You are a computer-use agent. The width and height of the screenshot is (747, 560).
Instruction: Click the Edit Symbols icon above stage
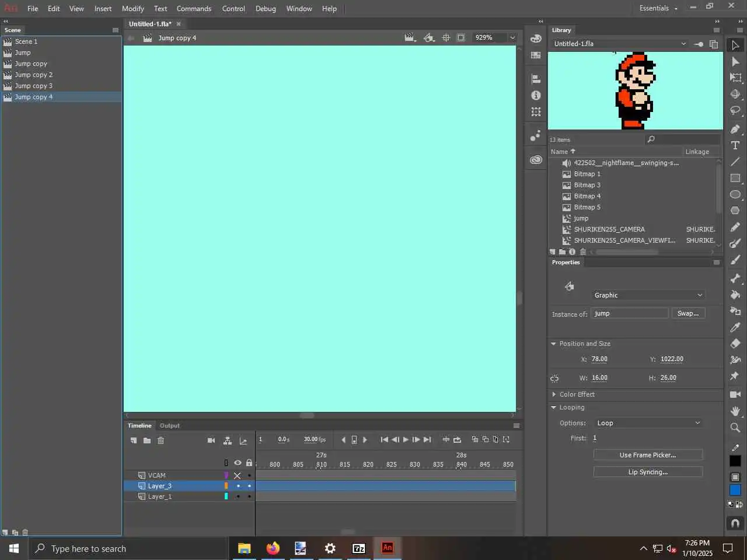(429, 38)
